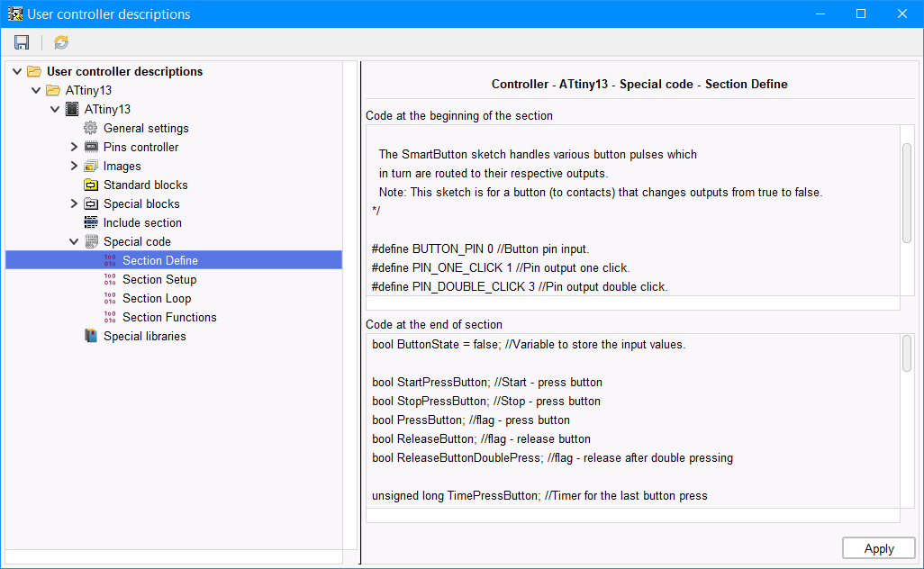
Task: Open Section Functions in the tree
Action: (169, 317)
